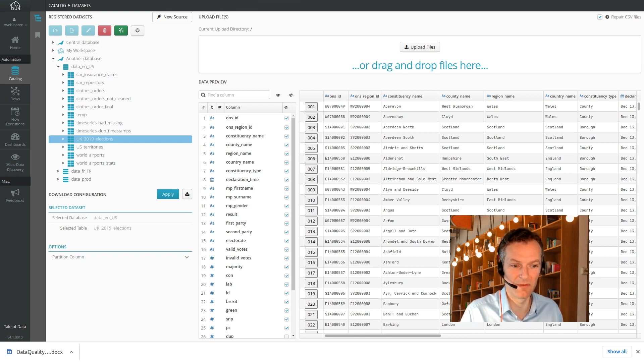
Task: Open the Catalog sidebar section
Action: [x=15, y=74]
